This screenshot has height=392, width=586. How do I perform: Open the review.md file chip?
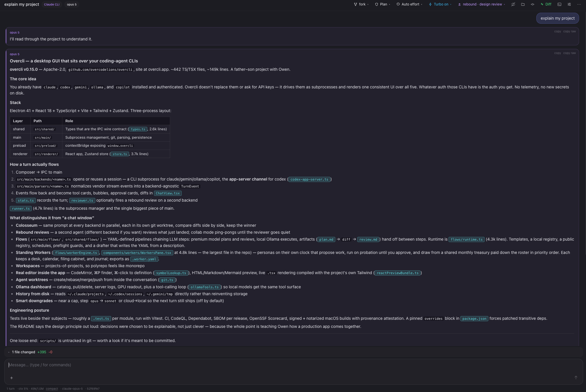pyautogui.click(x=368, y=239)
